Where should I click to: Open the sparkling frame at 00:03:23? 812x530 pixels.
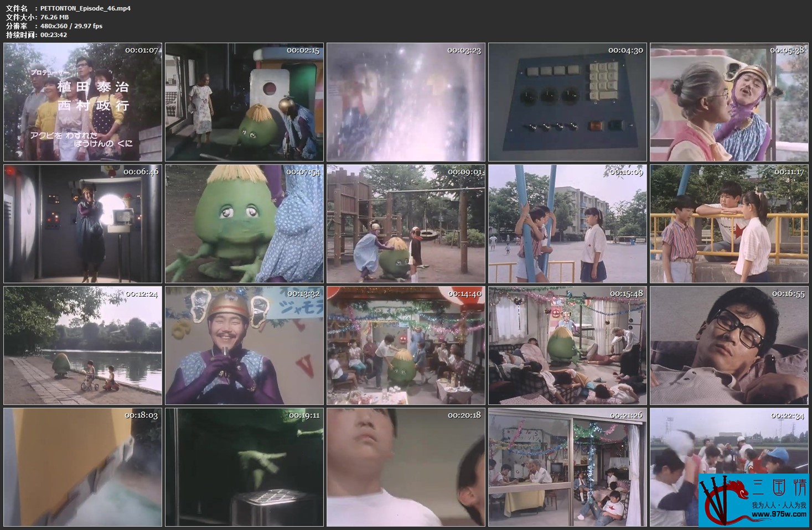click(406, 102)
